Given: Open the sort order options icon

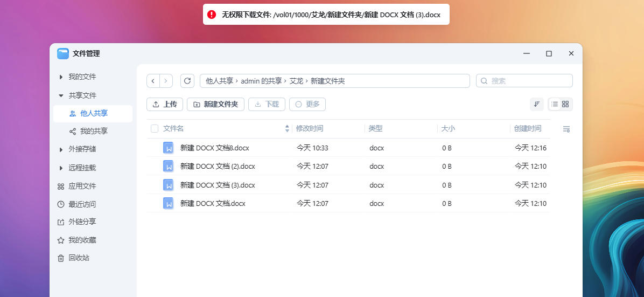Looking at the screenshot, I should click(537, 104).
